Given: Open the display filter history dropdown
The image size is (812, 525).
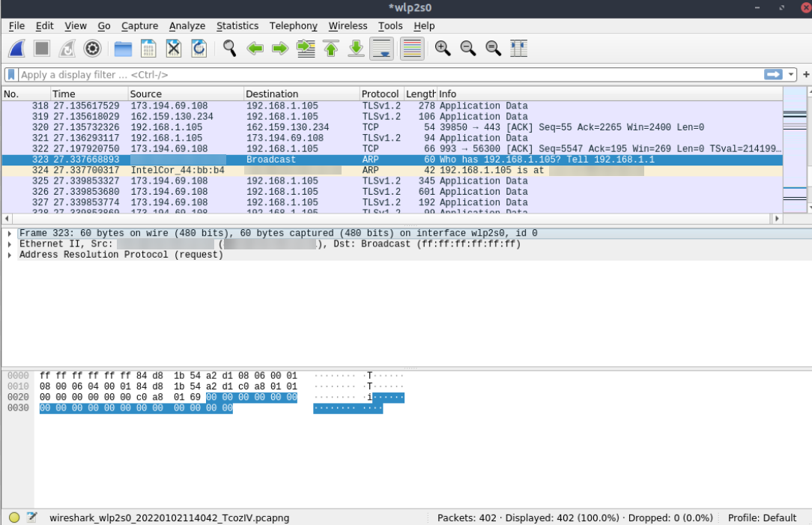Looking at the screenshot, I should (x=791, y=75).
